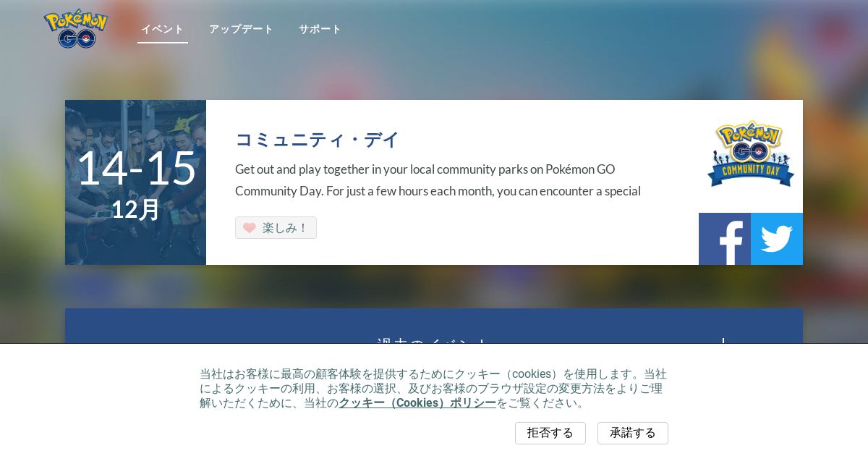The height and width of the screenshot is (456, 868).
Task: Select the イベント navigation tab
Action: pos(163,29)
